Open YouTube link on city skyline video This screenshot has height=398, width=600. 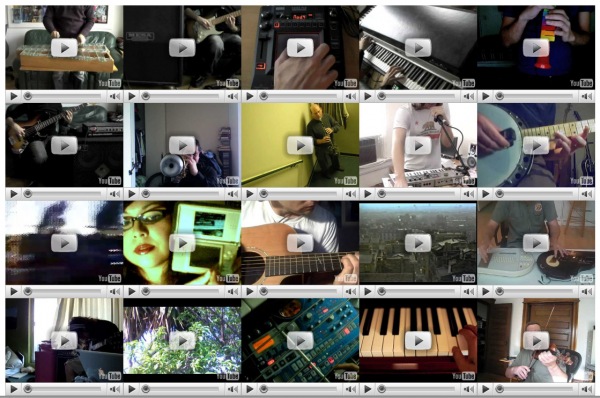463,278
